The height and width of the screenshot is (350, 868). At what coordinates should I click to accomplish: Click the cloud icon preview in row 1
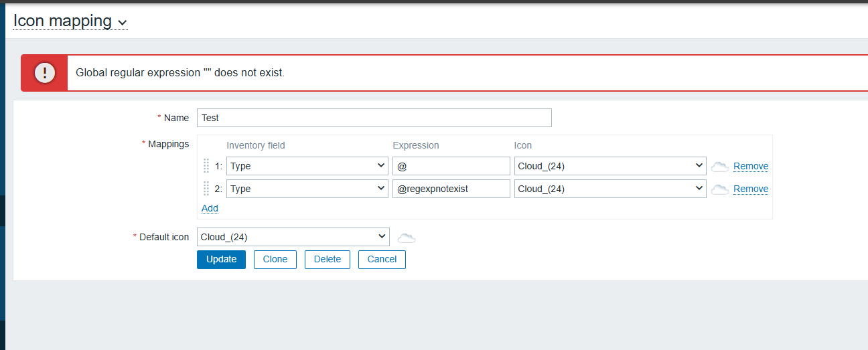(719, 167)
